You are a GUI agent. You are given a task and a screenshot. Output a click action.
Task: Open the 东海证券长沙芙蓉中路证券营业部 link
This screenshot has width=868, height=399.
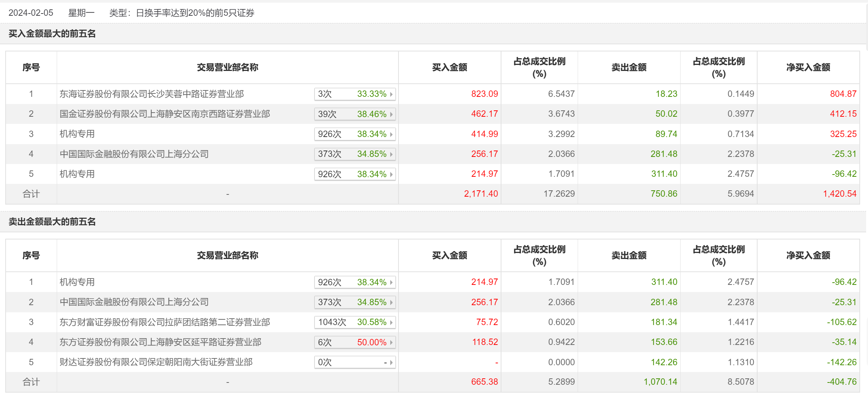tap(152, 94)
